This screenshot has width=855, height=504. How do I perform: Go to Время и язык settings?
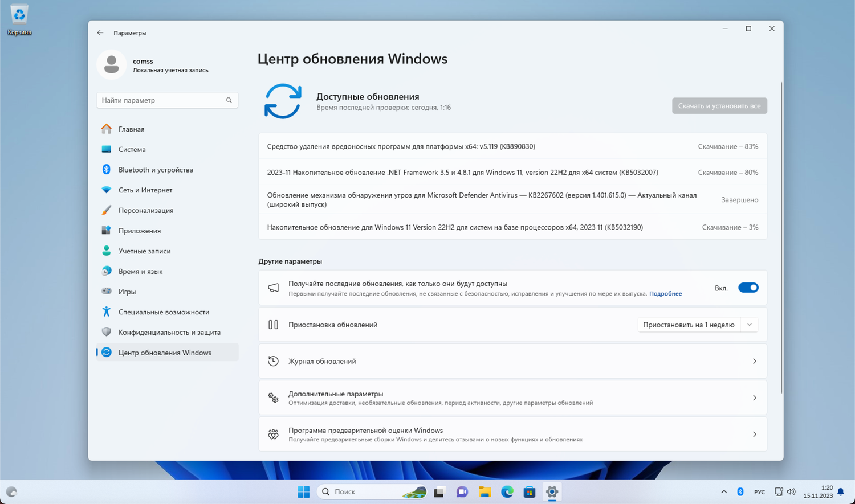pyautogui.click(x=167, y=271)
